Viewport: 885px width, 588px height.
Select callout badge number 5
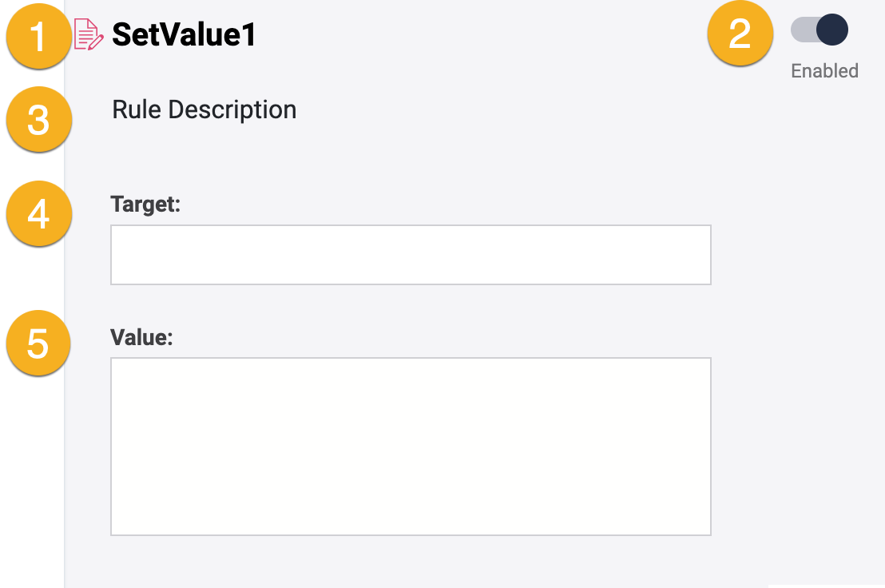click(38, 343)
